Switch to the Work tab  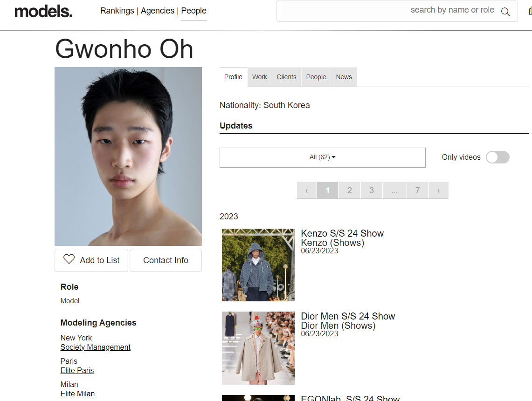pyautogui.click(x=260, y=77)
